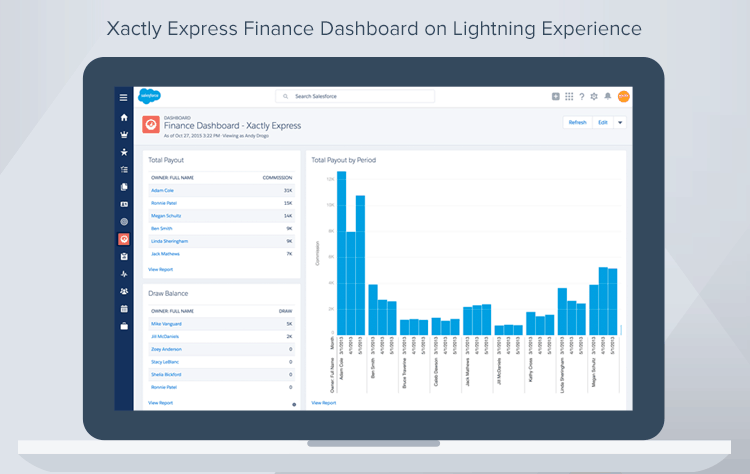750x474 pixels.
Task: Go to Home in the sidebar
Action: [124, 117]
